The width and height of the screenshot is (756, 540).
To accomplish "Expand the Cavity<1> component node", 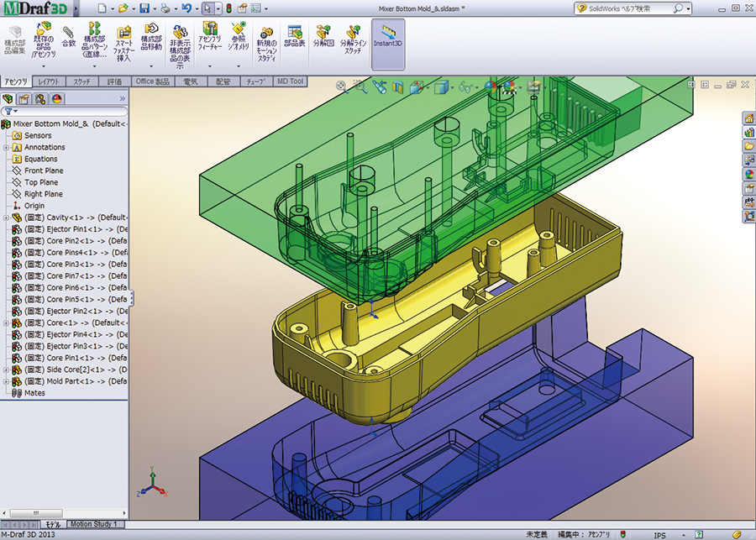I will point(6,218).
